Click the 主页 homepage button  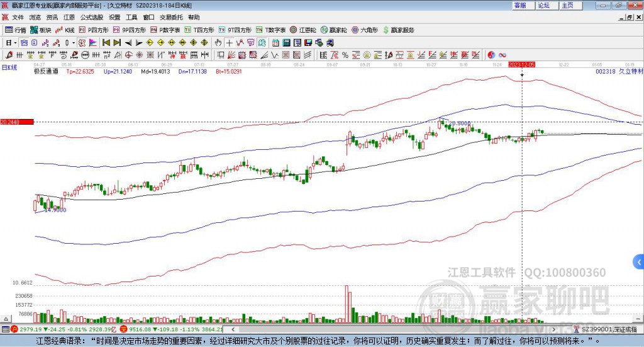pos(571,5)
